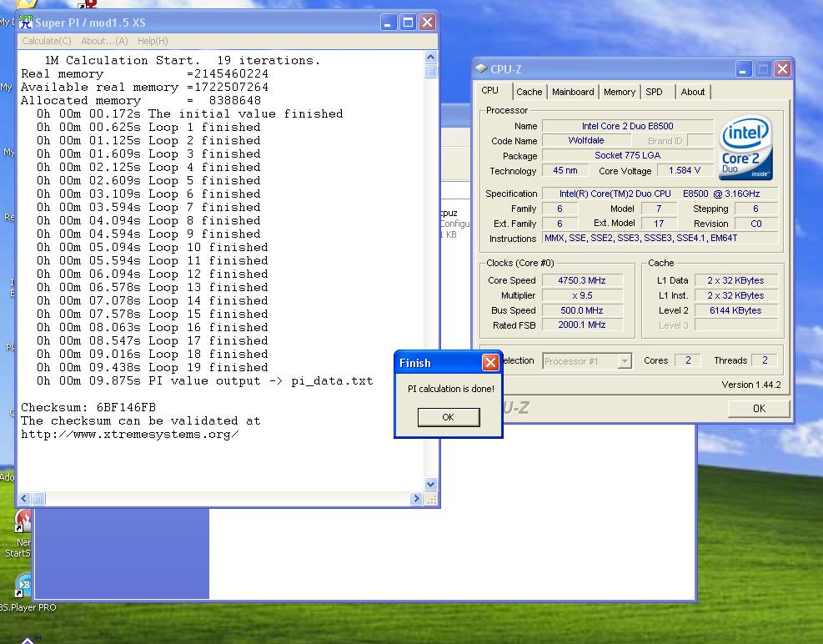Click the Package field Socket 775 LGA

coord(628,155)
